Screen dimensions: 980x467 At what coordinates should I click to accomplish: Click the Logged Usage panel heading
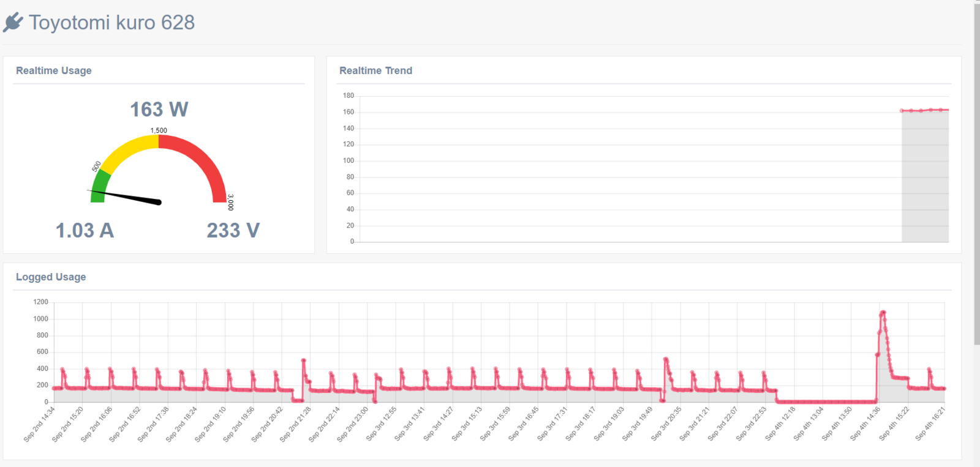tap(51, 277)
